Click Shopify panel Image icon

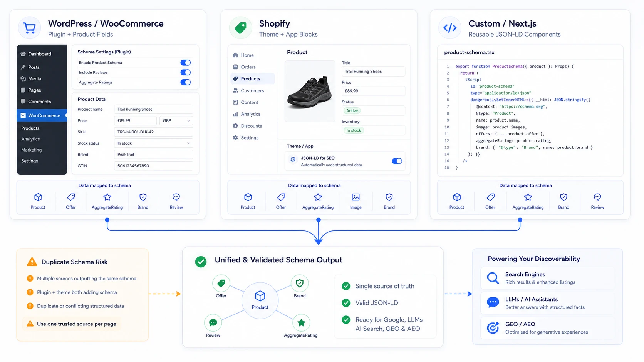(356, 197)
